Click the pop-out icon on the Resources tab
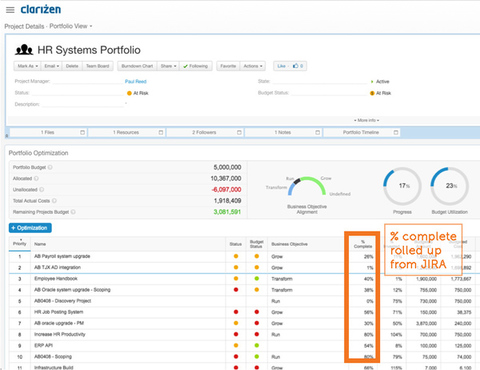 161,132
